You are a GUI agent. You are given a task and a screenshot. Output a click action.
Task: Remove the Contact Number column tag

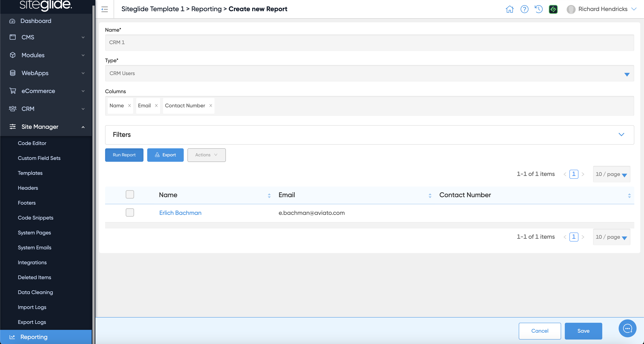211,105
